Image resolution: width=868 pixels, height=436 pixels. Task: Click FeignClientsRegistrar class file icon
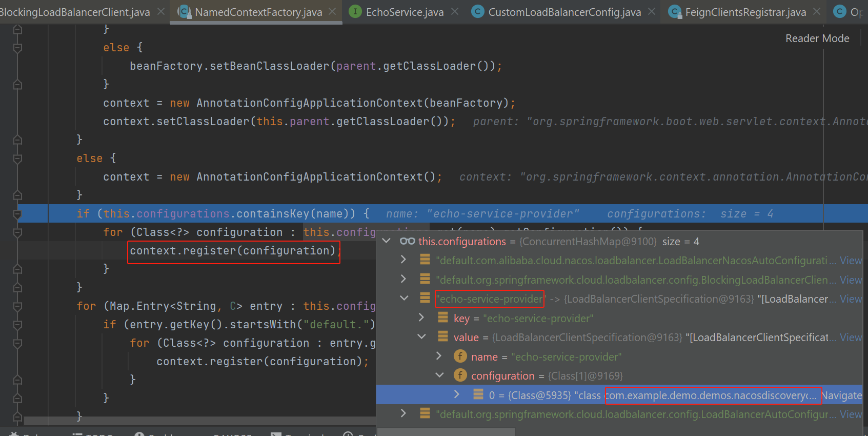[675, 11]
